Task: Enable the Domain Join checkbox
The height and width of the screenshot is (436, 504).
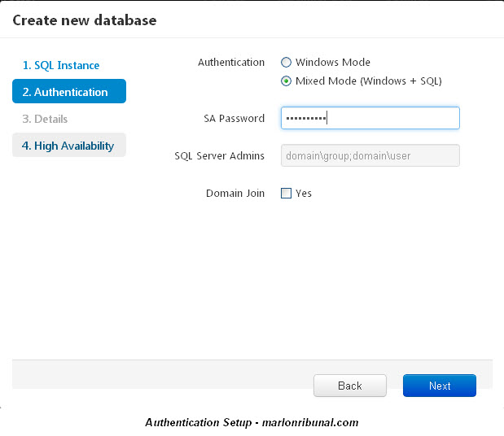Action: coord(286,194)
